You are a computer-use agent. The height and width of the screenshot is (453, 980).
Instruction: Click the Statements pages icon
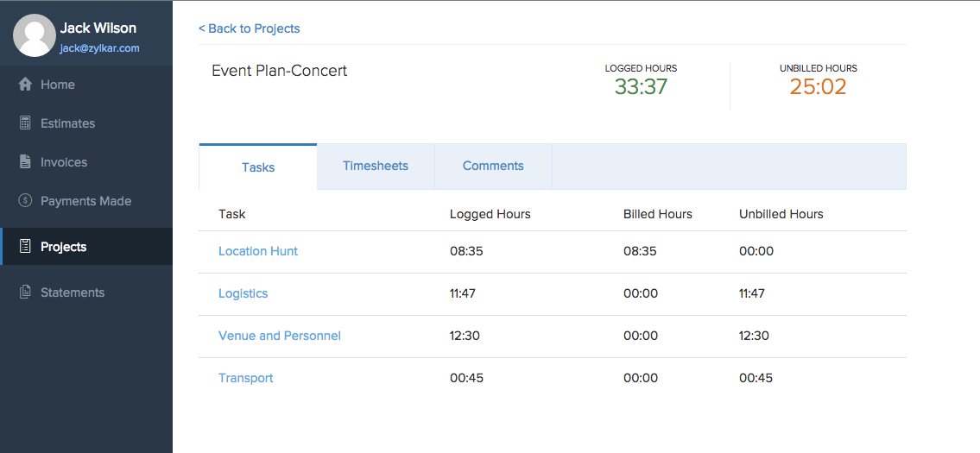tap(25, 293)
